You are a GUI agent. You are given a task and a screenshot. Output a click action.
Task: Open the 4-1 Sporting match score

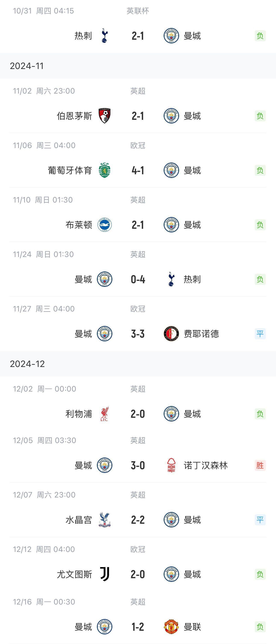click(x=138, y=170)
